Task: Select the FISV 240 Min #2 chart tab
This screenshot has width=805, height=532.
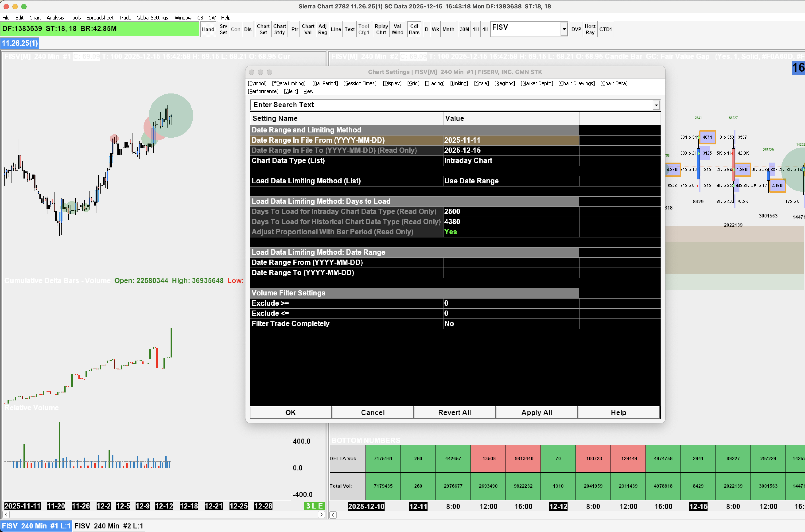Action: [x=109, y=526]
